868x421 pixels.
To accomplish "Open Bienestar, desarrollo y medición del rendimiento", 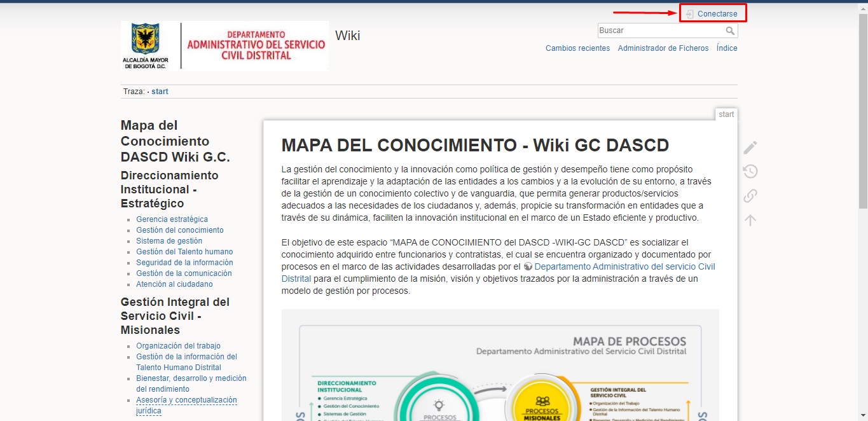I will (x=191, y=383).
